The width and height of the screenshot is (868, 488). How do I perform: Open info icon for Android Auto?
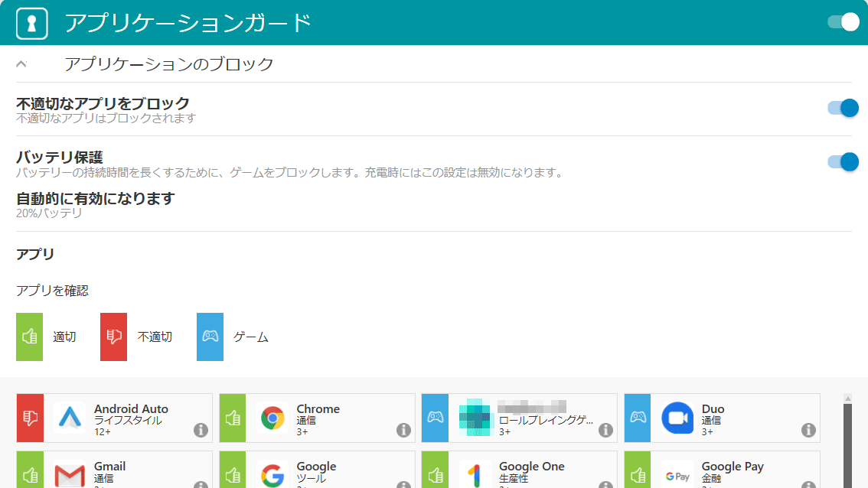[x=201, y=431]
